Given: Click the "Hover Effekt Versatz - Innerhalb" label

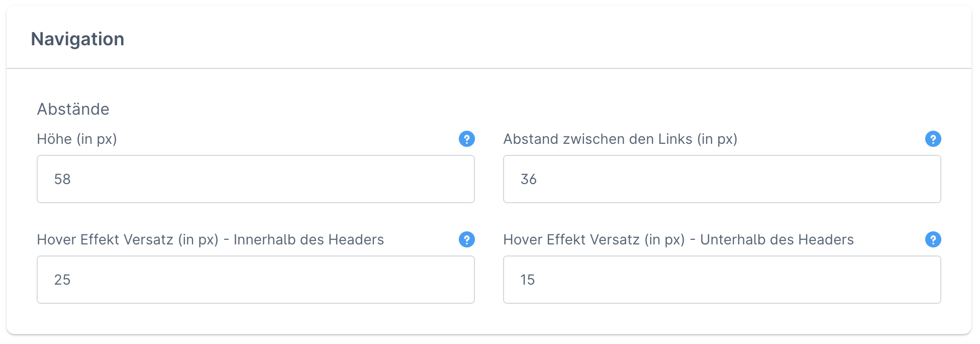Looking at the screenshot, I should pos(210,239).
